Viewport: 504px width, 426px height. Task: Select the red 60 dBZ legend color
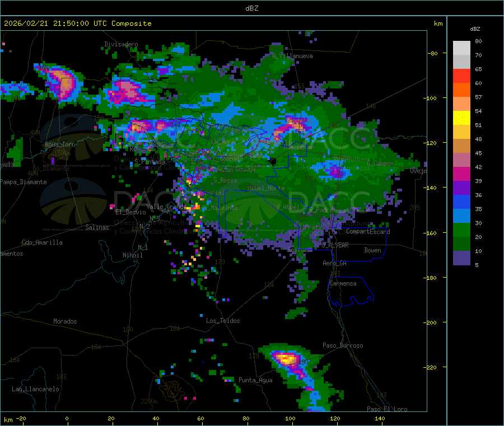[x=461, y=76]
